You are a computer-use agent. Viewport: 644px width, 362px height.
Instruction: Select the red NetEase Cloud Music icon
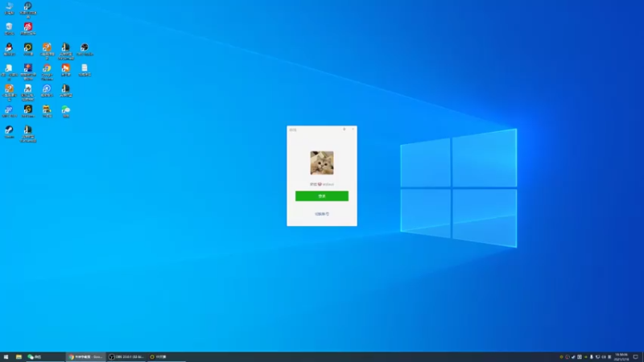(x=28, y=29)
